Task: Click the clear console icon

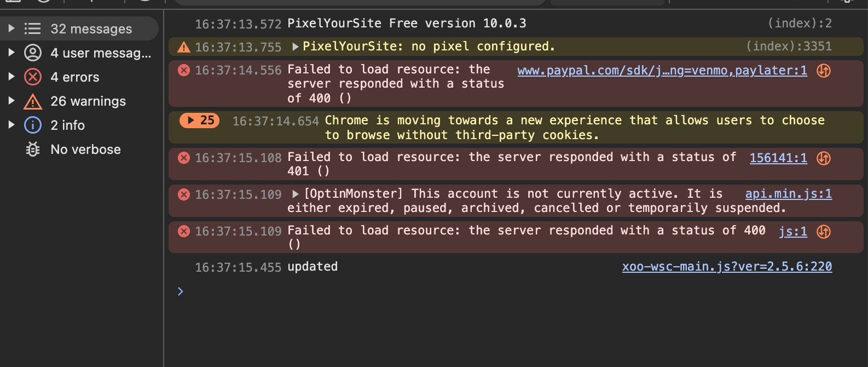Action: click(x=44, y=2)
